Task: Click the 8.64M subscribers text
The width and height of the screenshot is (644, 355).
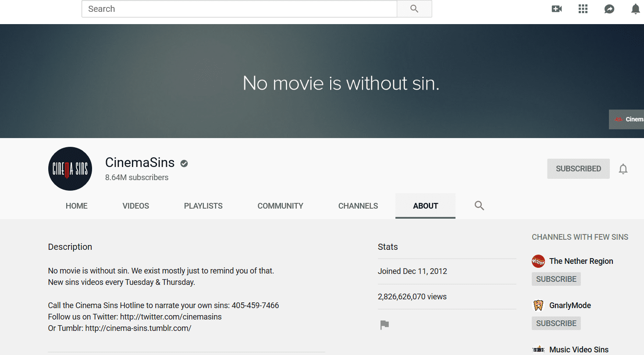Action: point(137,177)
